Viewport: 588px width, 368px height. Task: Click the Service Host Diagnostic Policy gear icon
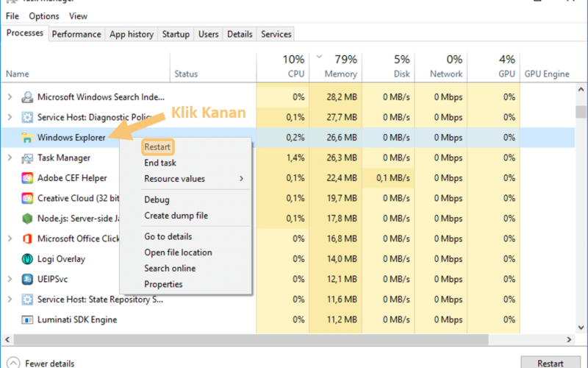click(27, 118)
